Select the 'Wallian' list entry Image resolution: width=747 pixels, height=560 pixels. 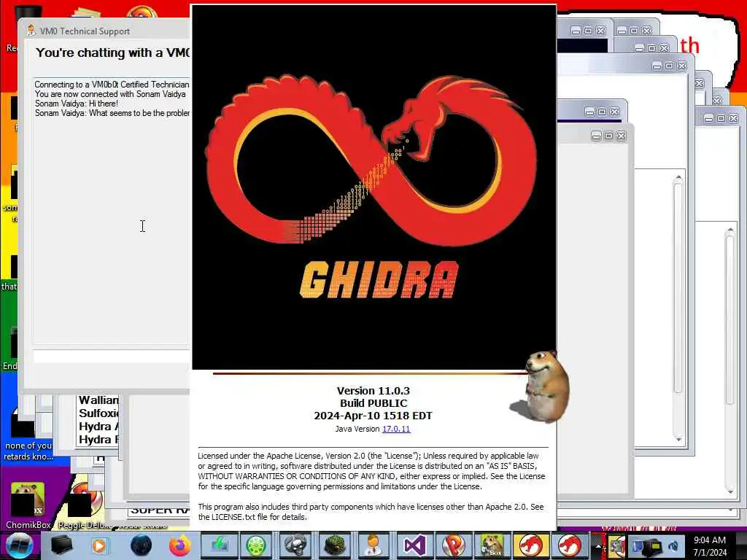coord(98,400)
